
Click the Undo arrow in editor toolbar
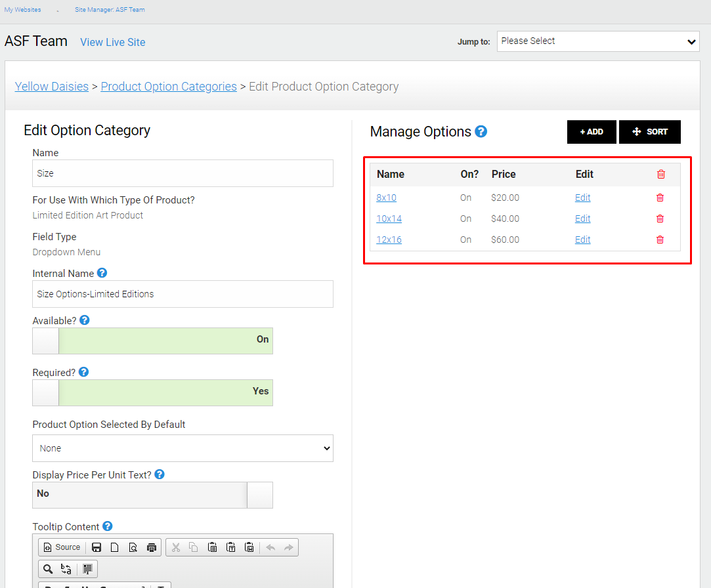click(x=270, y=547)
